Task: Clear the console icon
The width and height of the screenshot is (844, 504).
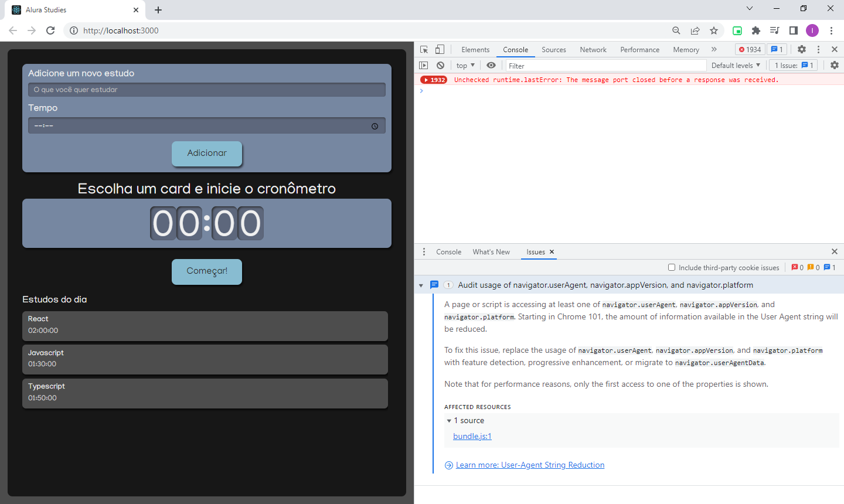Action: point(440,66)
